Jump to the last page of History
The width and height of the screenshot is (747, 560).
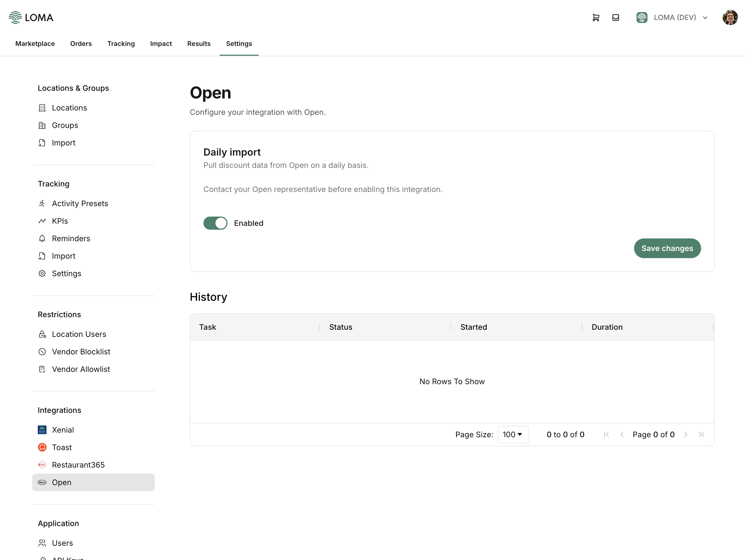pos(701,434)
